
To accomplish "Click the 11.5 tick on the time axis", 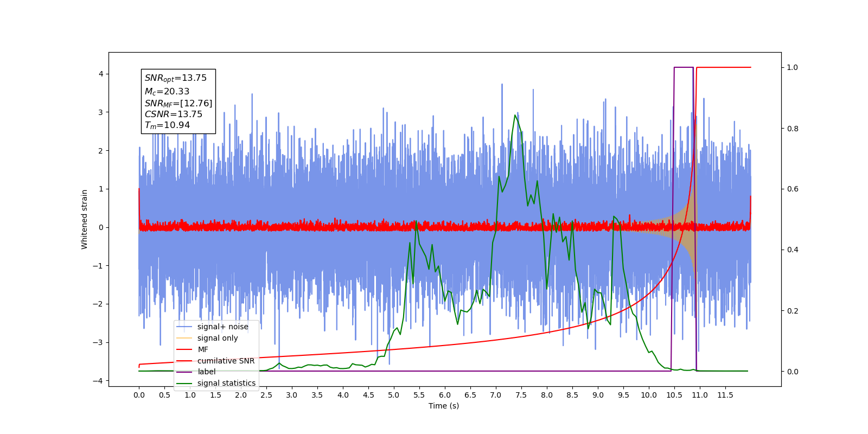I will click(x=725, y=395).
